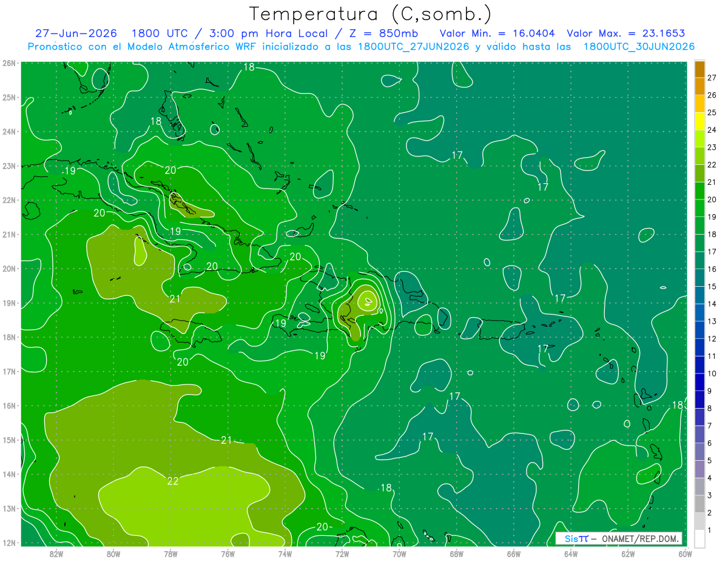
Task: Click the '19N' latitude axis label
Action: [x=8, y=303]
